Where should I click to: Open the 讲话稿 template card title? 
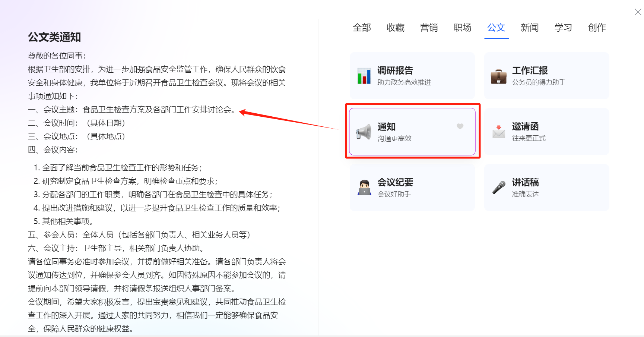(525, 182)
